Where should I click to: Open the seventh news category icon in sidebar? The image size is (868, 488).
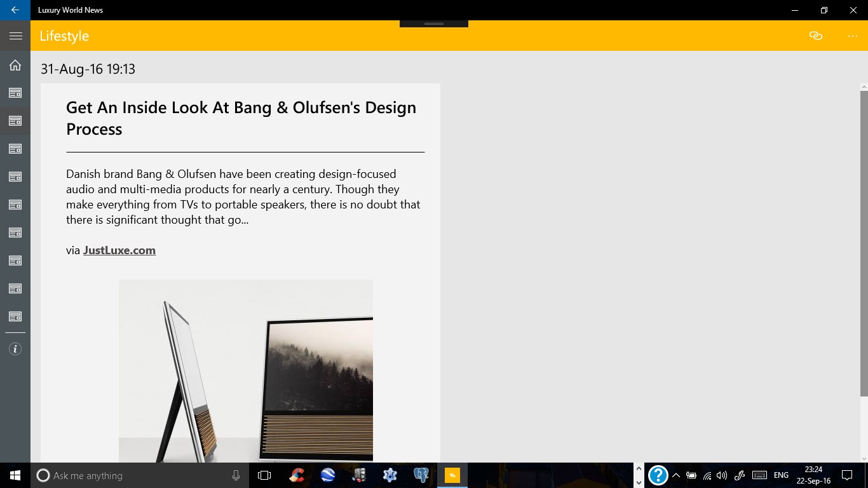coord(15,261)
